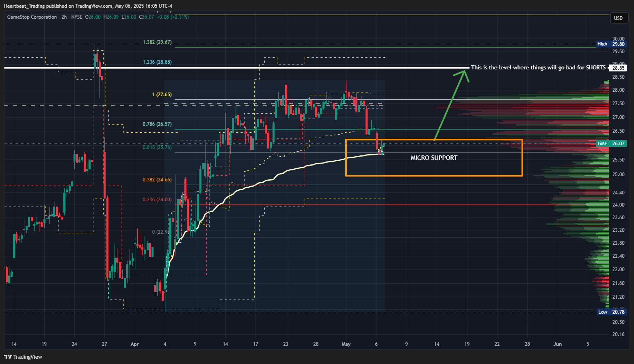
Task: Click the 0.786 (26.57) Fibonacci label
Action: 157,124
